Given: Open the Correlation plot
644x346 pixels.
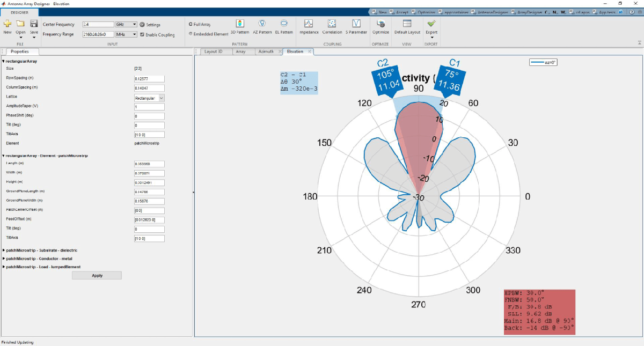Looking at the screenshot, I should click(332, 24).
